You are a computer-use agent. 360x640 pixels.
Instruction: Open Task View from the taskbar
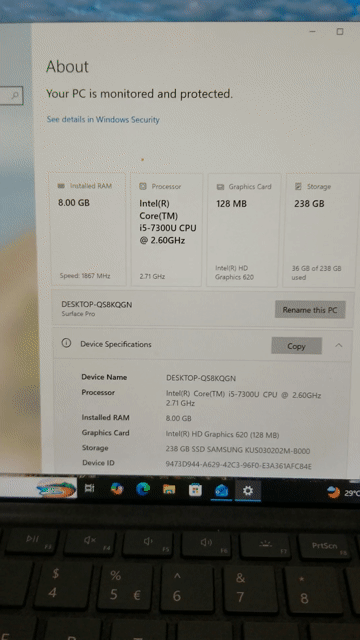pyautogui.click(x=90, y=488)
